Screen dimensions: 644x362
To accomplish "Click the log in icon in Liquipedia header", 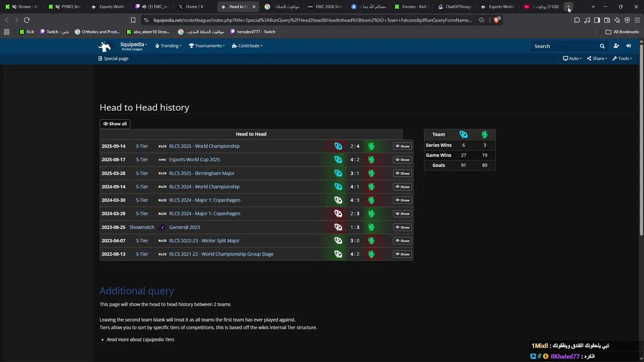I will pyautogui.click(x=628, y=46).
